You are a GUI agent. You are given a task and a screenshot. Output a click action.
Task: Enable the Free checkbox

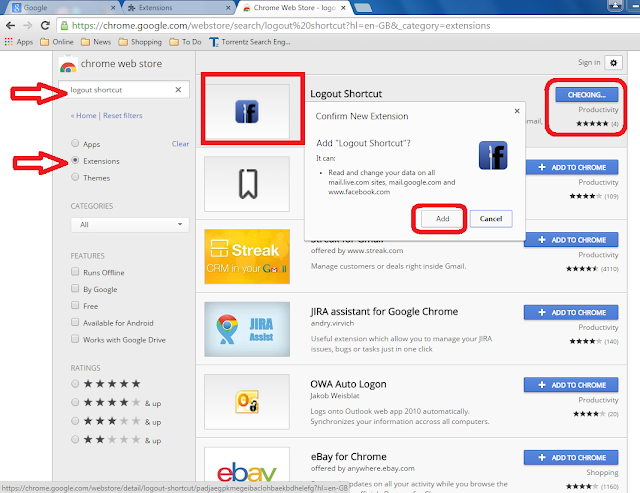click(75, 305)
